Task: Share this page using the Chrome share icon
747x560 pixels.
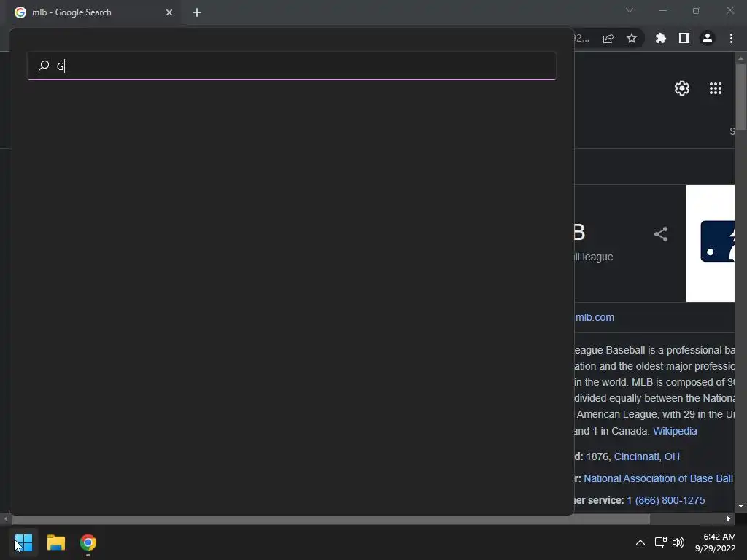Action: pyautogui.click(x=608, y=39)
